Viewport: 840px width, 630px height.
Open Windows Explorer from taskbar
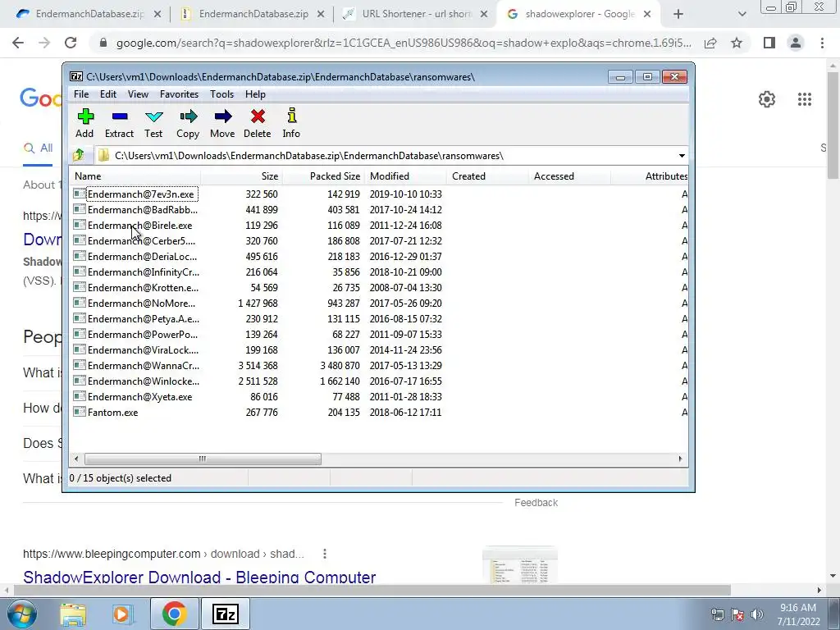click(x=73, y=614)
